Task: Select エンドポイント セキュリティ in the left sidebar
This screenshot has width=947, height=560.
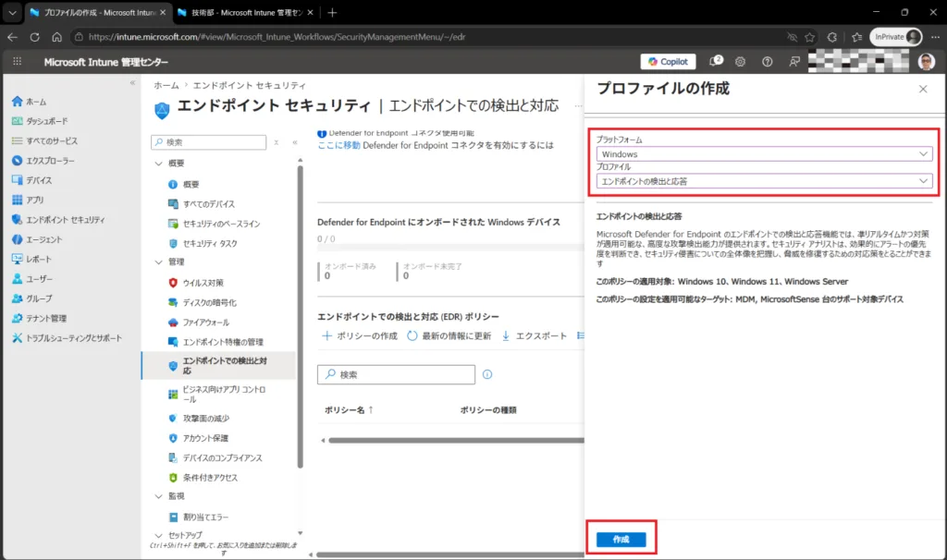Action: 58,220
